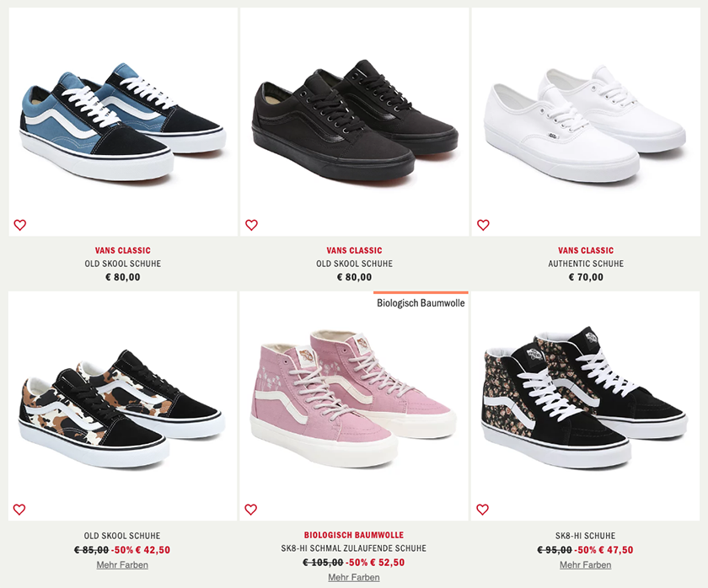View camo Old Skool product image
708x588 pixels.
coord(122,406)
